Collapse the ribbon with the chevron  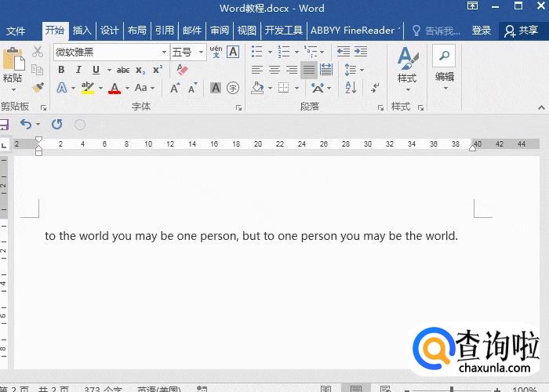541,108
